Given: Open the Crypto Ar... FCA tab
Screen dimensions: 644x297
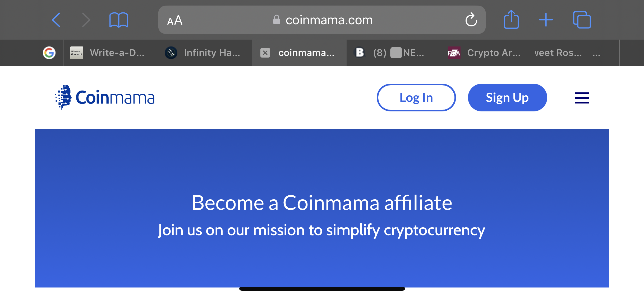Looking at the screenshot, I should click(x=488, y=53).
